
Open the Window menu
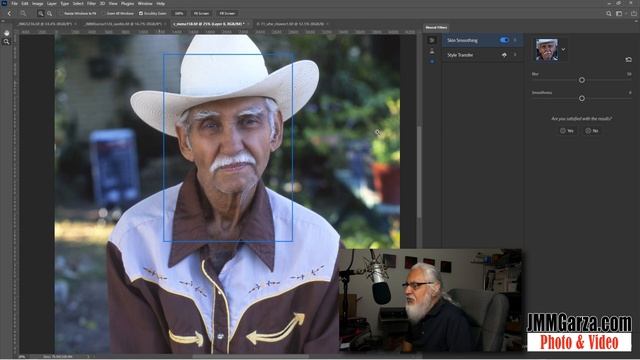(145, 3)
